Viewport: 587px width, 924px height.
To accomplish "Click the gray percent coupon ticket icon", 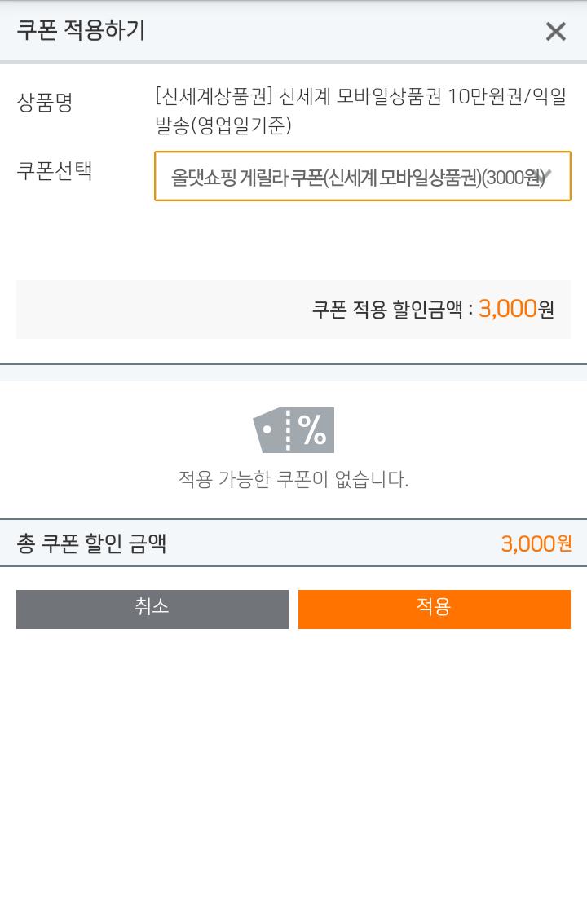I will pyautogui.click(x=293, y=430).
